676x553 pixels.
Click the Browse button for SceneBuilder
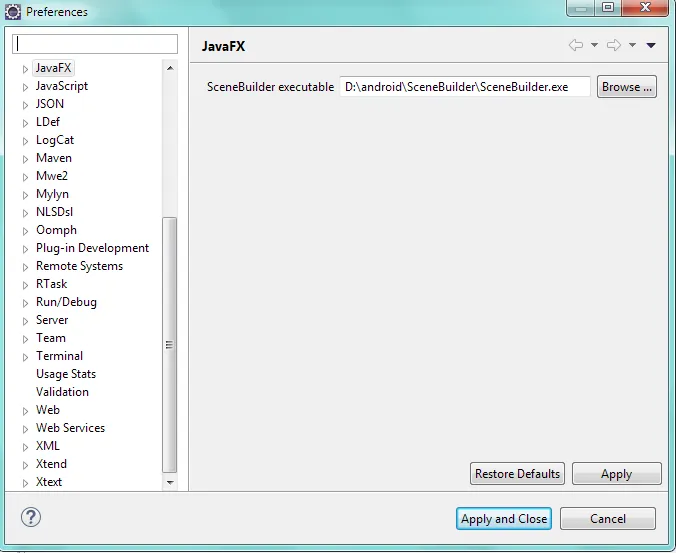click(627, 87)
